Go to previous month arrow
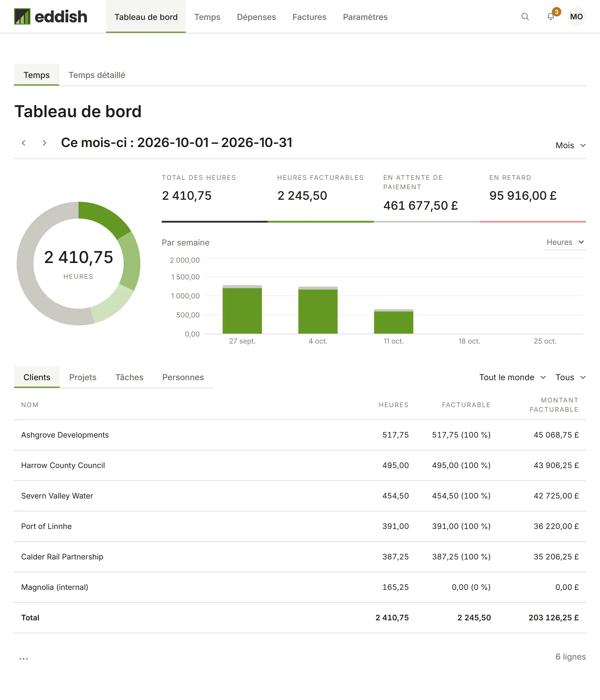The height and width of the screenshot is (700, 600). (x=24, y=143)
